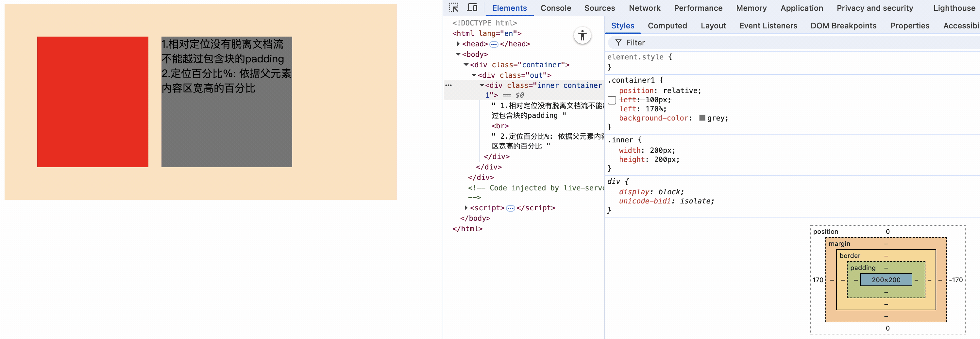
Task: Click the display: block declaration
Action: tap(651, 191)
